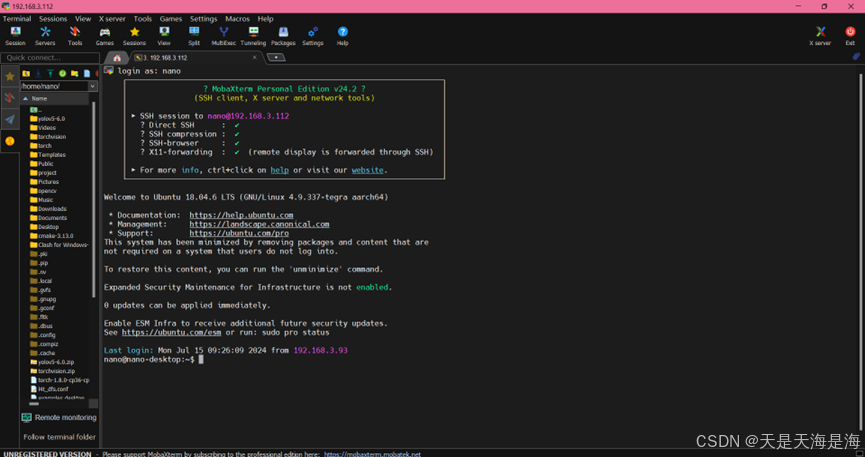
Task: Open the Session toolbar icon
Action: pyautogui.click(x=15, y=36)
